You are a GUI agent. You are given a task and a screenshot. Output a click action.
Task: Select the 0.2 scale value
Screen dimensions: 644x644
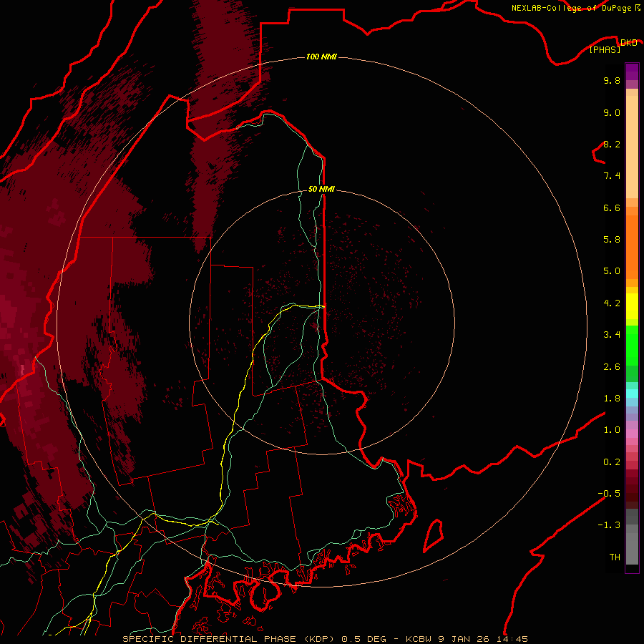(x=612, y=462)
